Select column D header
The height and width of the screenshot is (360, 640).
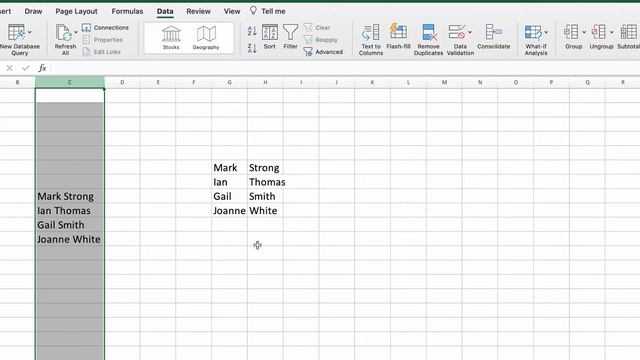click(122, 82)
